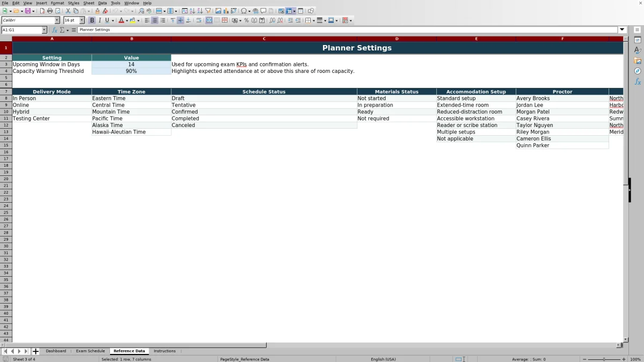Click the Print icon in toolbar

(x=50, y=11)
